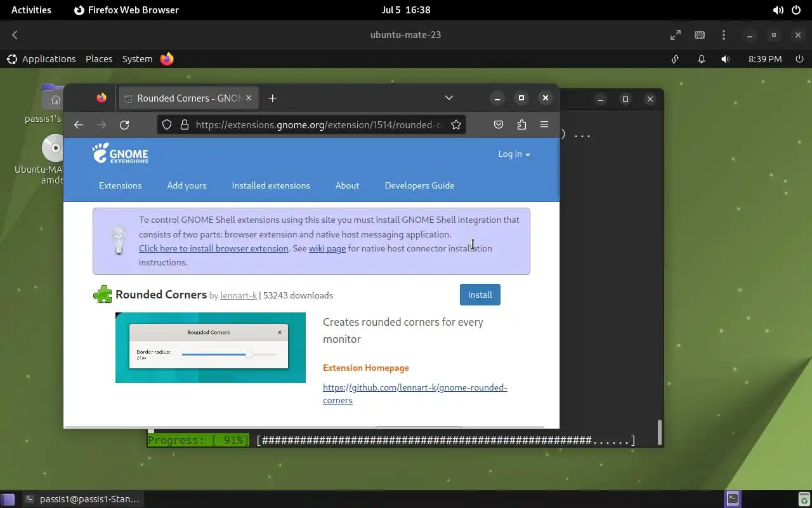Open the 8:39 PM clock applet
812x508 pixels.
765,59
